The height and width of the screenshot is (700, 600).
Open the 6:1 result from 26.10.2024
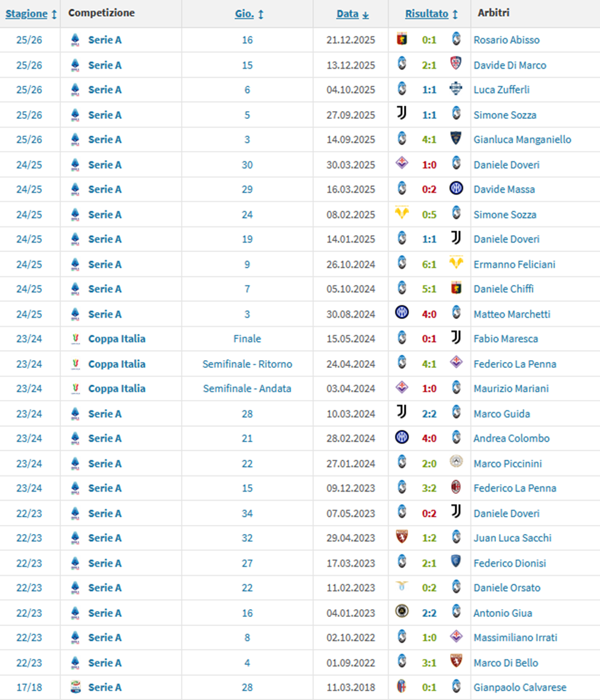click(x=428, y=264)
